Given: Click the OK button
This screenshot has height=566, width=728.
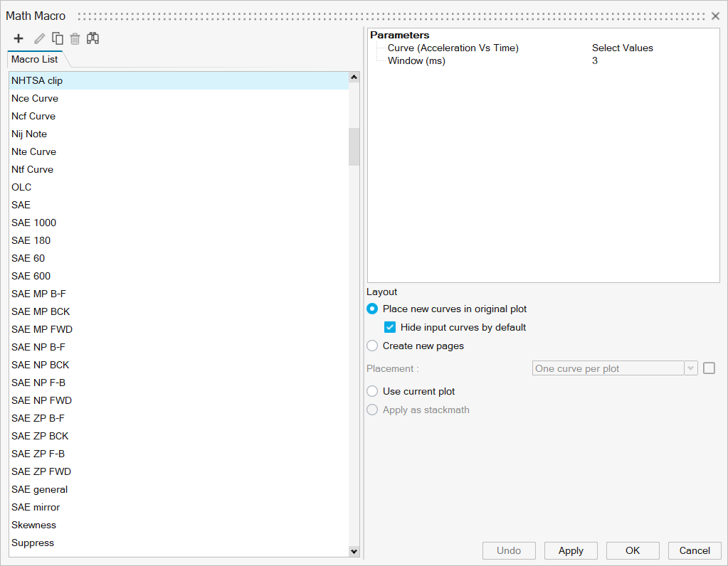Looking at the screenshot, I should (x=633, y=550).
